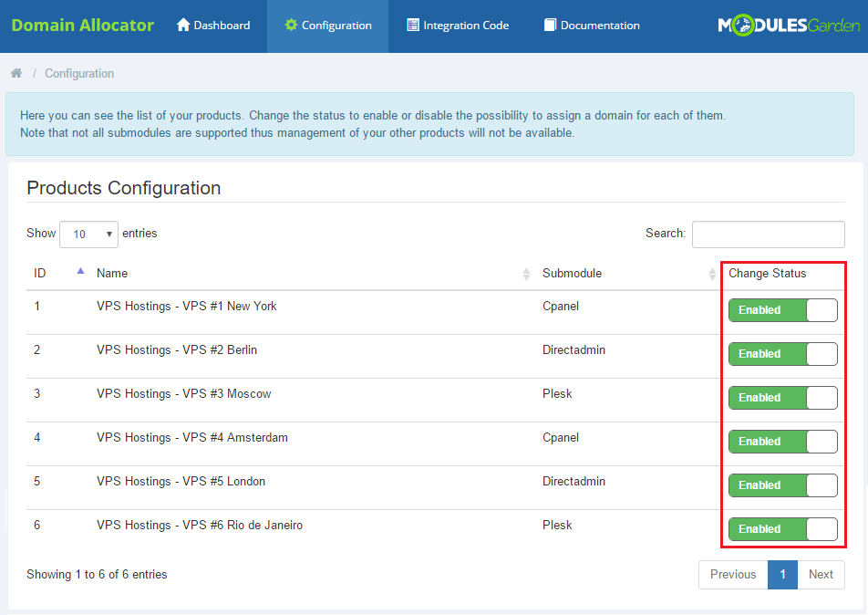Click the Configuration gear icon
The width and height of the screenshot is (868, 615).
point(291,25)
